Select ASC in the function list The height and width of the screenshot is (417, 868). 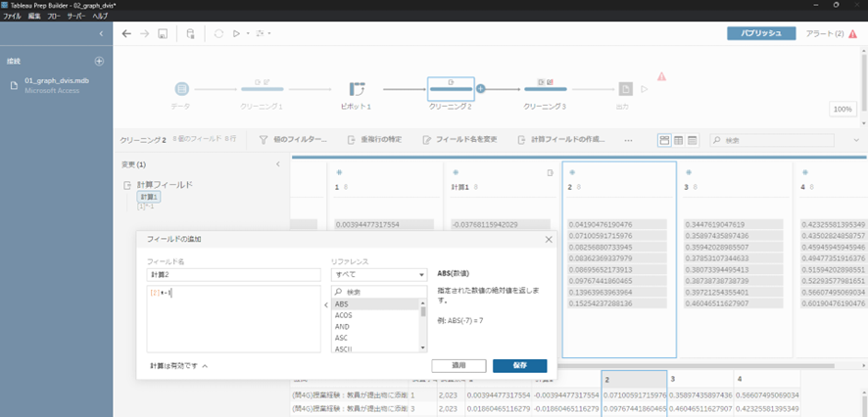point(375,338)
